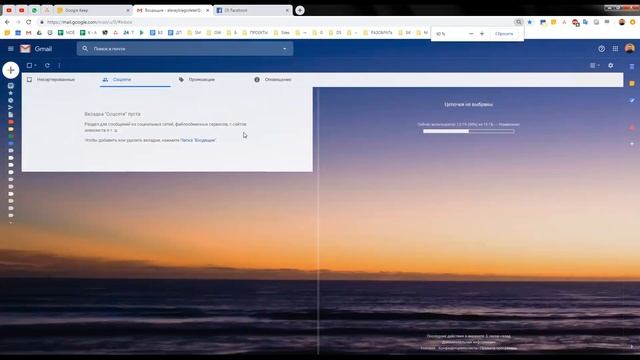The width and height of the screenshot is (640, 360).
Task: Click the Privacy link in footer
Action: coord(458,348)
